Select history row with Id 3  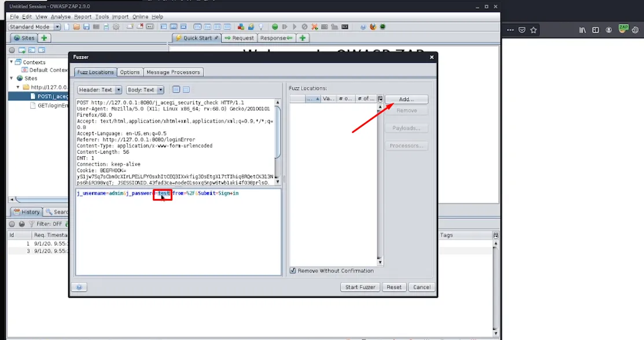(38, 251)
